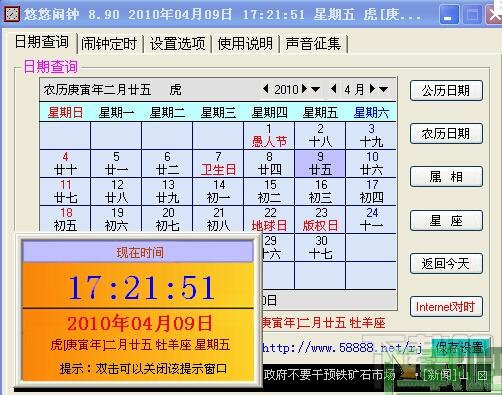Go to next month with right arrow
Screen dimensions: 502x395
pyautogui.click(x=372, y=89)
